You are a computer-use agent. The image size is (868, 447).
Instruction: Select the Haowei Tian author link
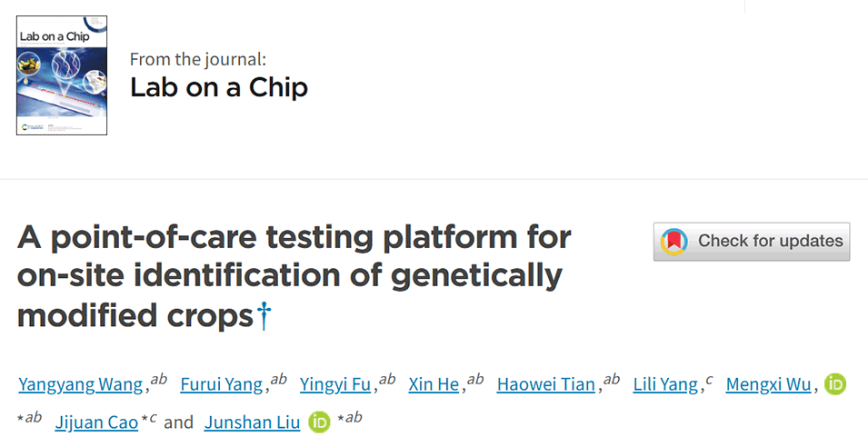(x=545, y=384)
